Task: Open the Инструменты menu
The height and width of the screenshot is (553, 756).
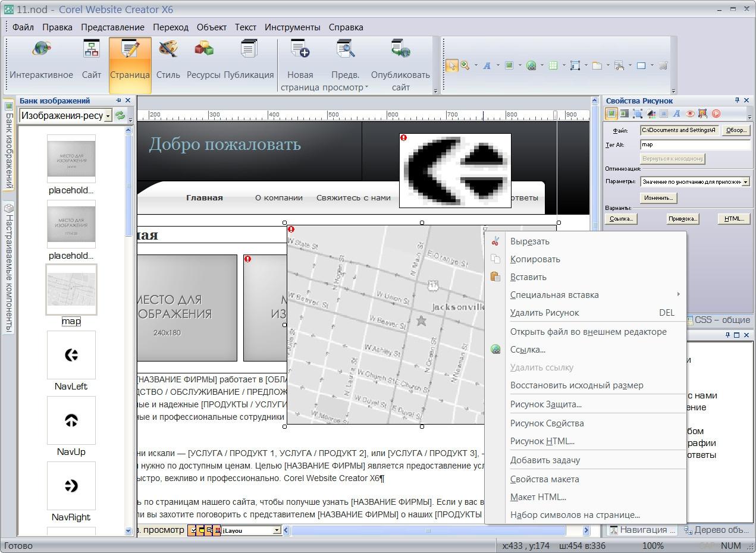Action: pos(292,27)
